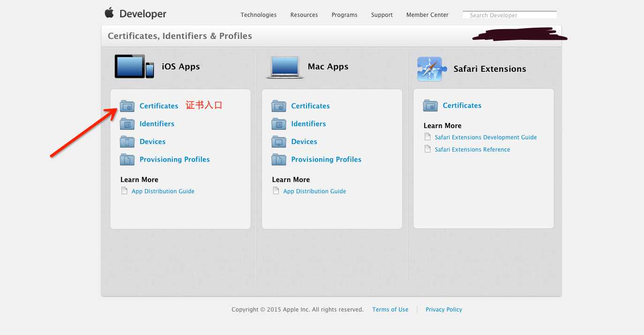The image size is (644, 335).
Task: Click document icon beside Safari Extensions Development Guide
Action: click(428, 137)
